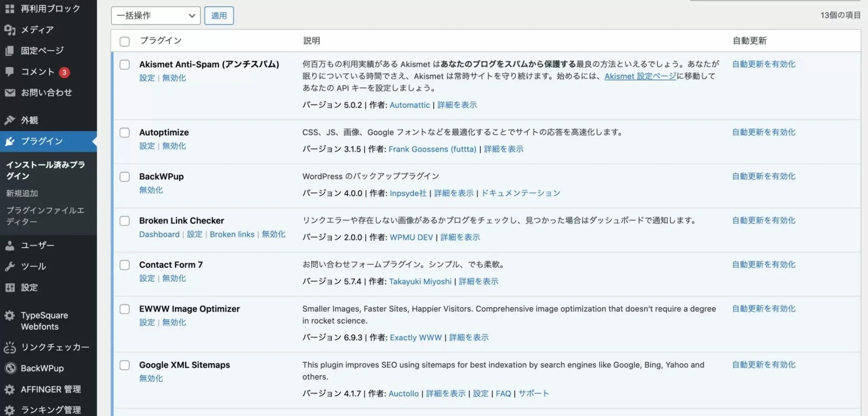Open Tools via the wrench icon
This screenshot has width=868, height=416.
9,266
